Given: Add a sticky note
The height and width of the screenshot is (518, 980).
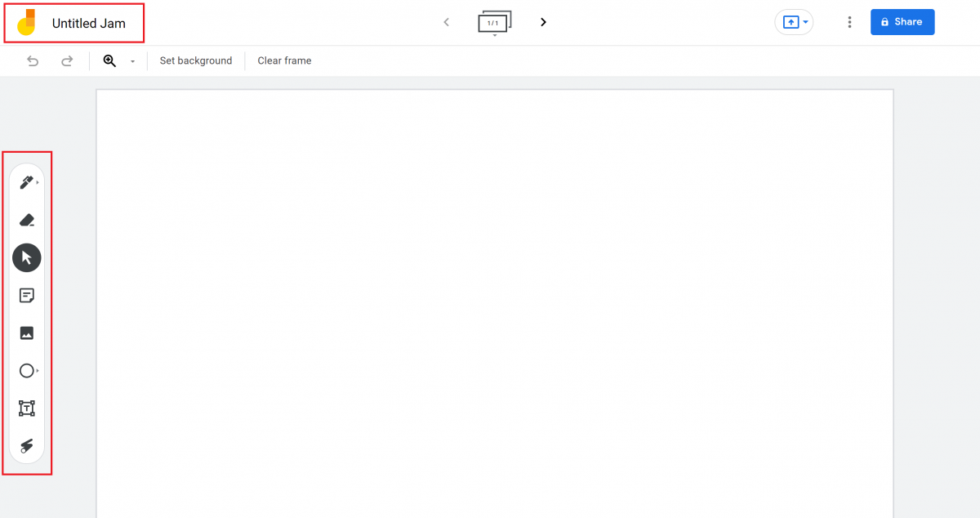Looking at the screenshot, I should (x=27, y=296).
